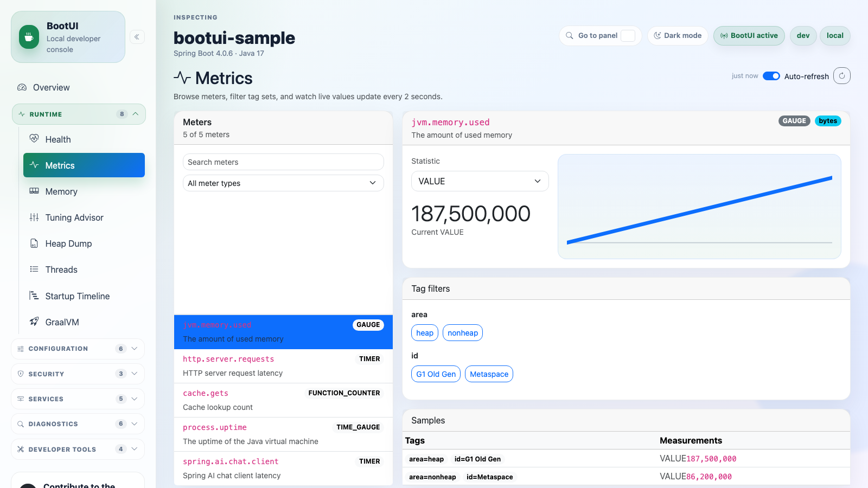Click the Services section icon

pyautogui.click(x=21, y=399)
